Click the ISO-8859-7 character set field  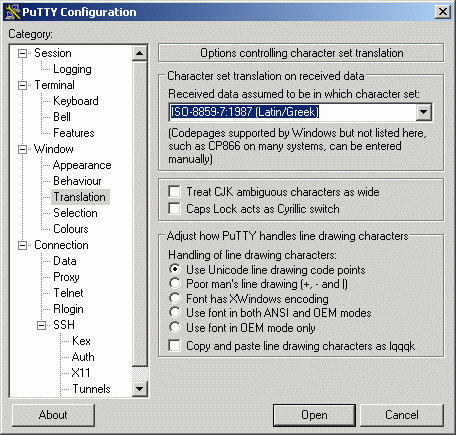coord(292,112)
